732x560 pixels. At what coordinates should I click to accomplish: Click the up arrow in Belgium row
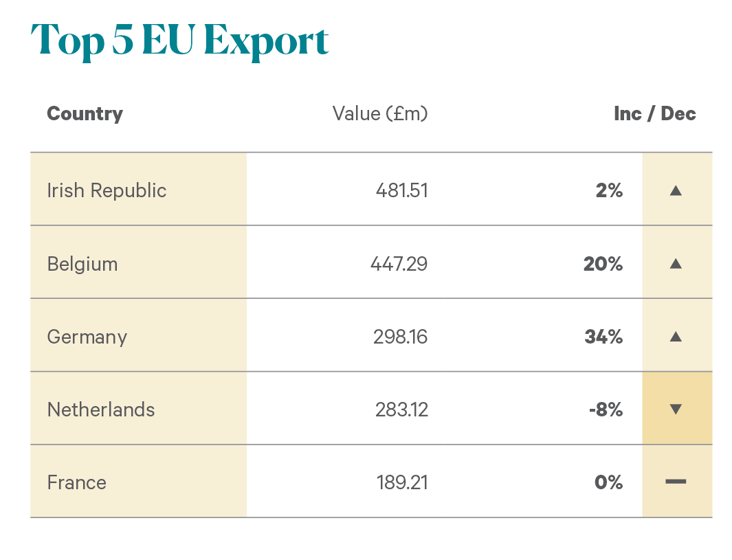pos(676,264)
